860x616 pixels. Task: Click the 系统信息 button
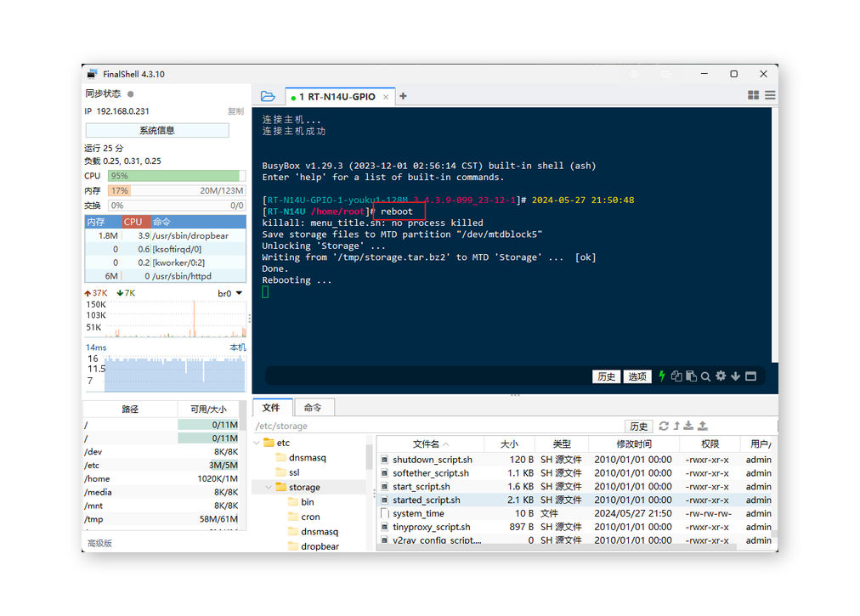coord(157,131)
